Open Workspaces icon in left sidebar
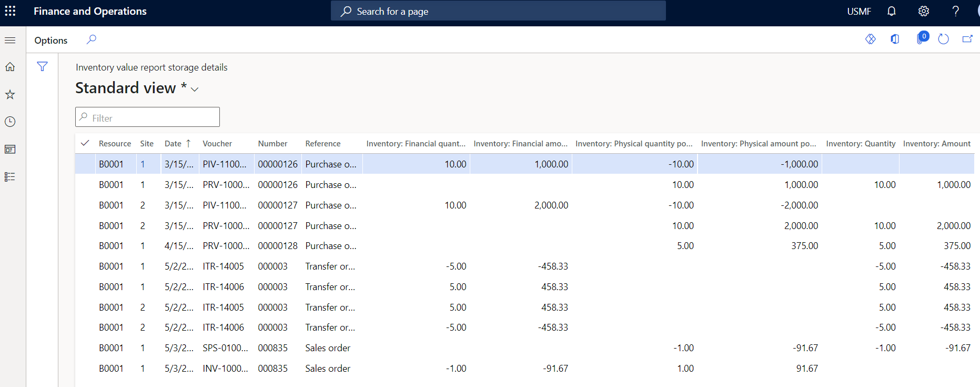This screenshot has height=387, width=980. (10, 150)
